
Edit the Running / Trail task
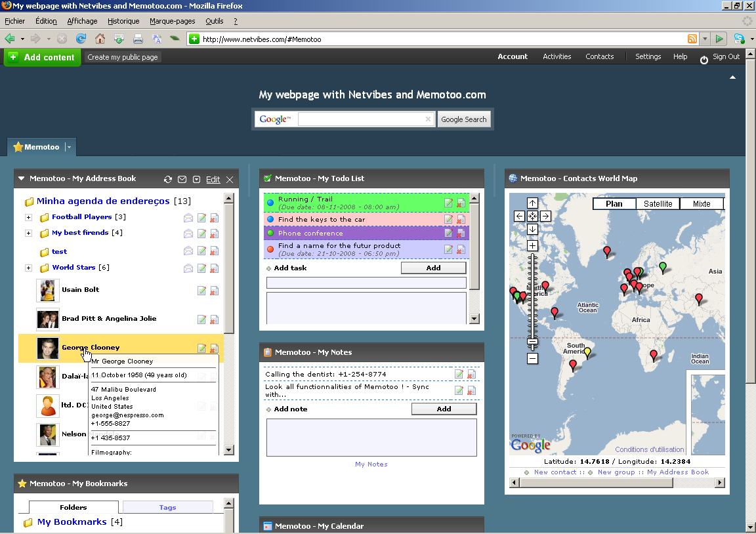click(448, 203)
